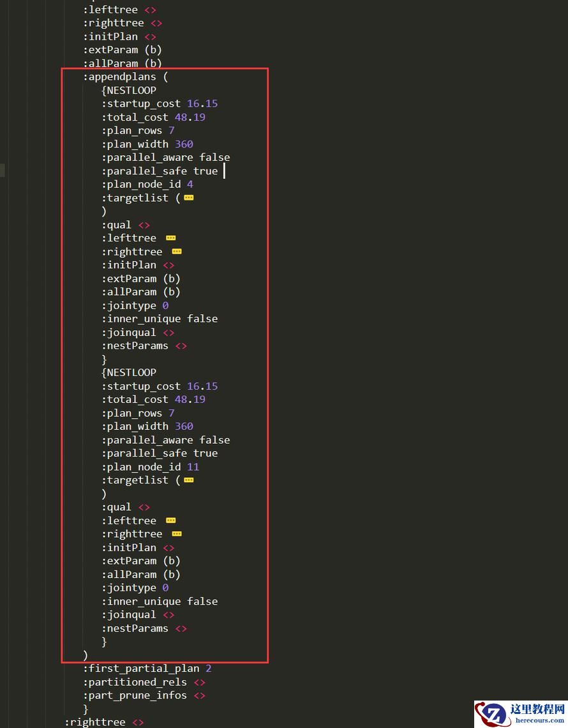568x728 pixels.
Task: Click the :first_partial_plan 2 line
Action: click(147, 669)
